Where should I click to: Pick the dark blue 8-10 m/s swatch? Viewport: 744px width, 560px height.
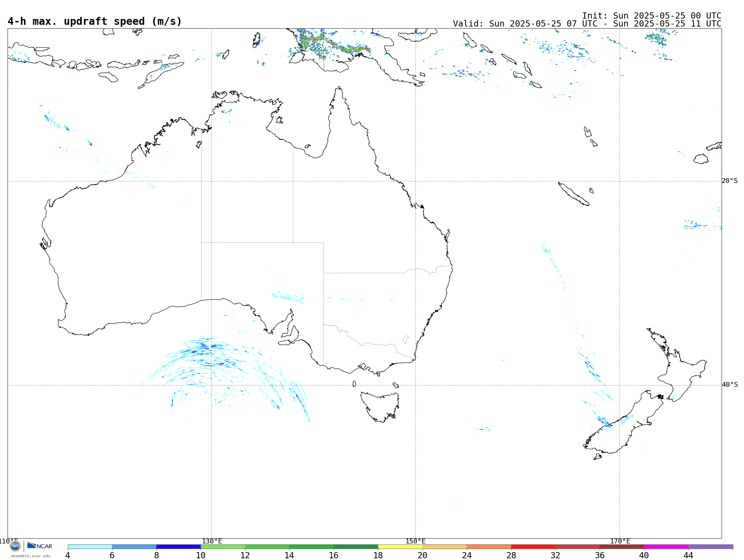[x=178, y=547]
